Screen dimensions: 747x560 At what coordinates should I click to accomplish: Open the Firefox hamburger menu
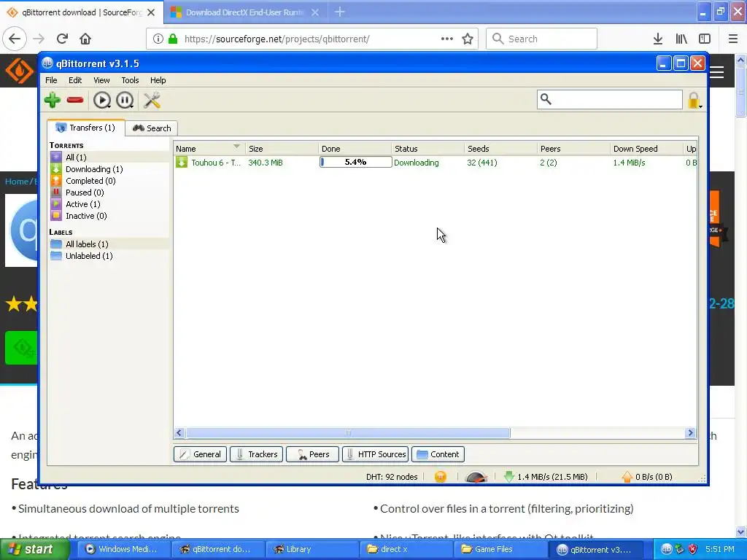[x=733, y=39]
